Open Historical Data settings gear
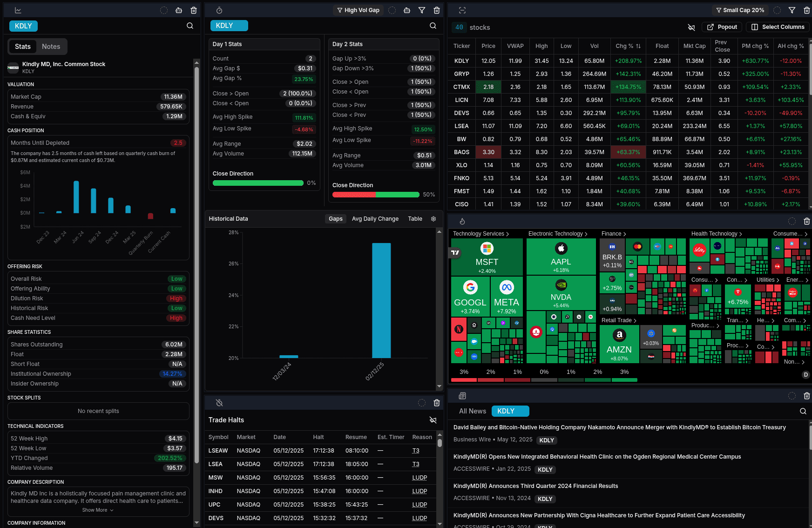 [x=433, y=219]
